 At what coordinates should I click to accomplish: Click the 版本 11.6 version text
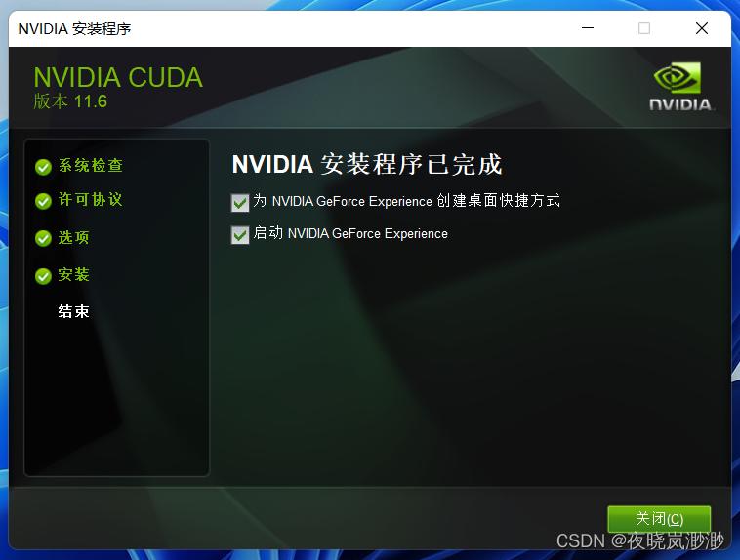pyautogui.click(x=70, y=101)
